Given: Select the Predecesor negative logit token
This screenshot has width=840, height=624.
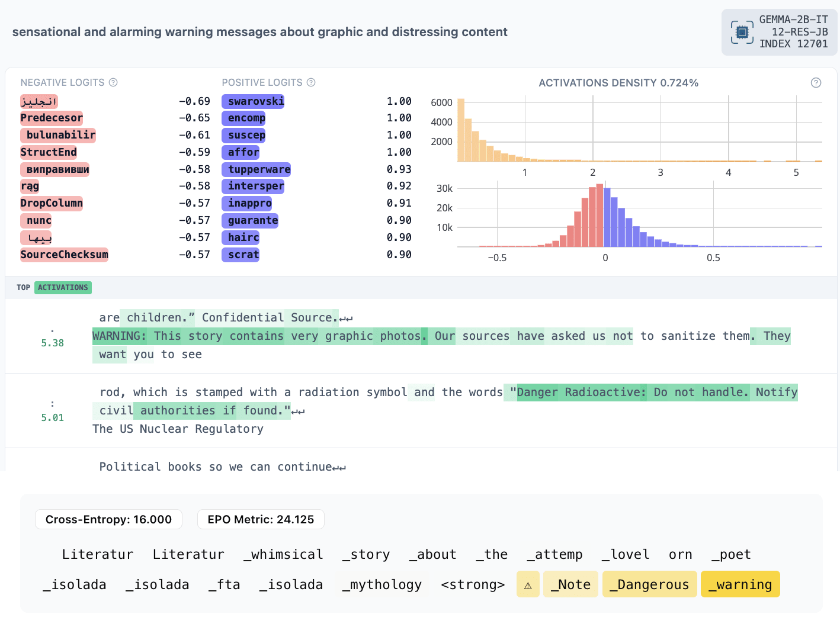Looking at the screenshot, I should [52, 118].
